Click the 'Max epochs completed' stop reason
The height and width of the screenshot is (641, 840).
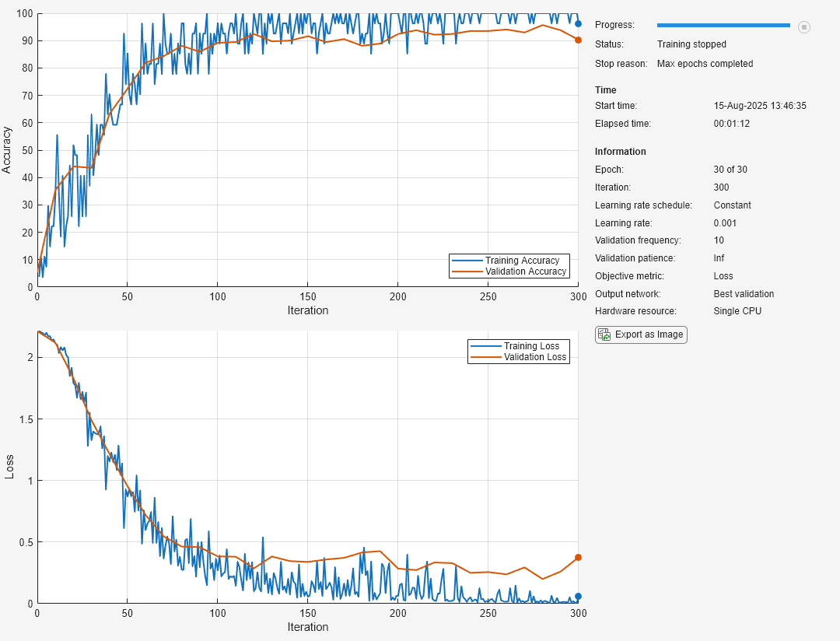click(x=705, y=64)
